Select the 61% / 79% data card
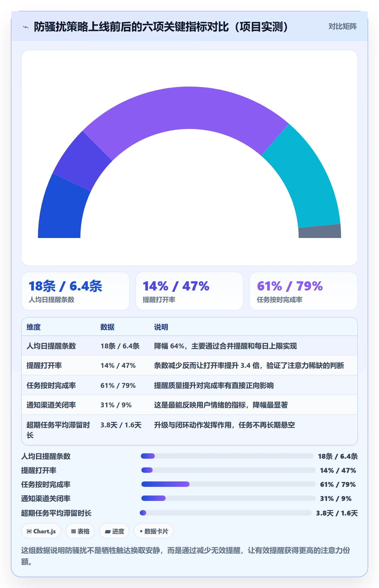The width and height of the screenshot is (379, 588). (303, 291)
